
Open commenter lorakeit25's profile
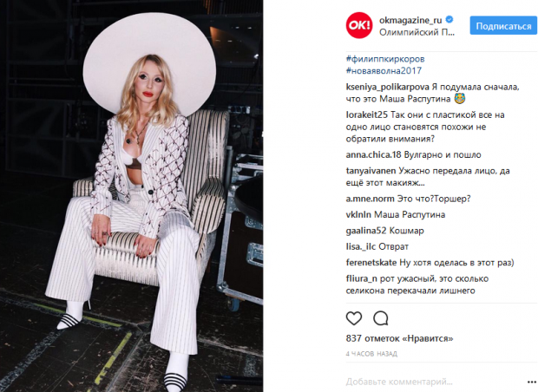point(367,114)
